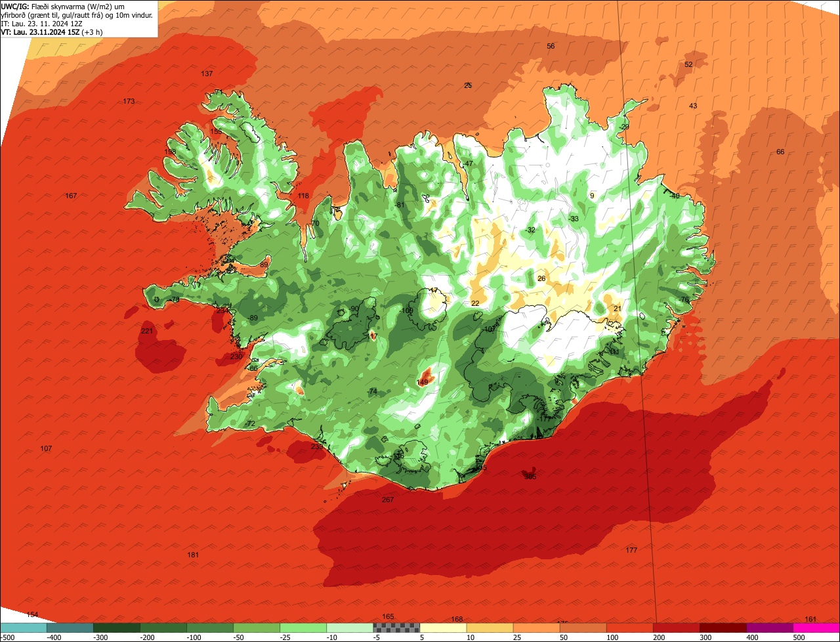Click the value "22" in central Iceland

coord(475,303)
